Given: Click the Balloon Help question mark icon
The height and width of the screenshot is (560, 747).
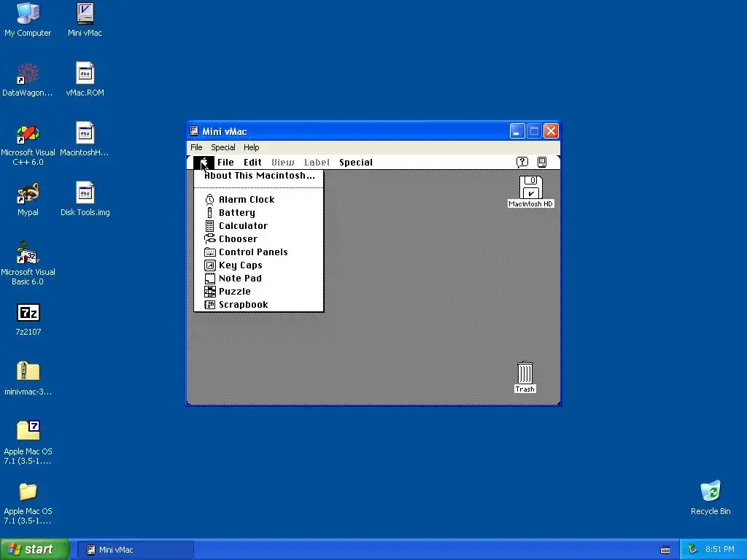Looking at the screenshot, I should 522,163.
